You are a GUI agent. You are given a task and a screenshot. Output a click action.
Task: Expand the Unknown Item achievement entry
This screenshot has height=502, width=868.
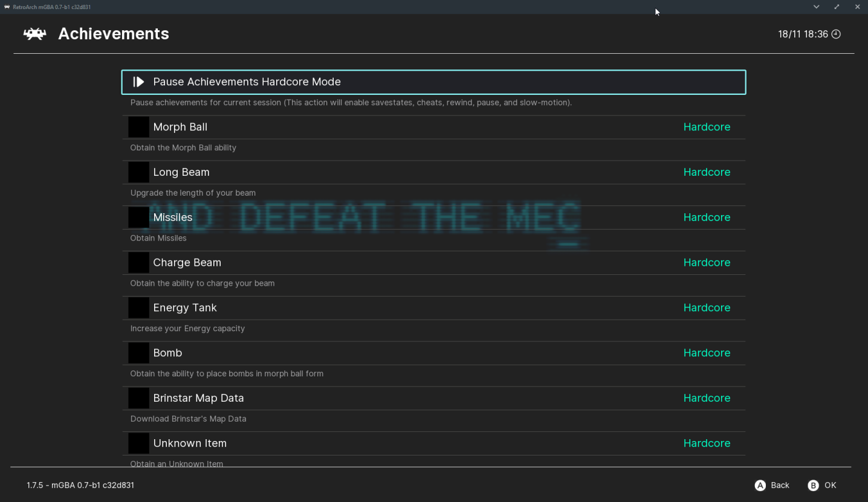189,443
